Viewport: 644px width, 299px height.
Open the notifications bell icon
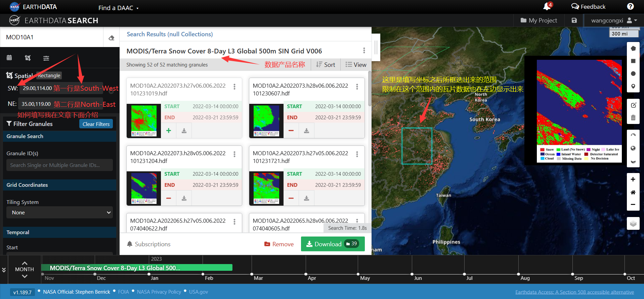tap(547, 6)
